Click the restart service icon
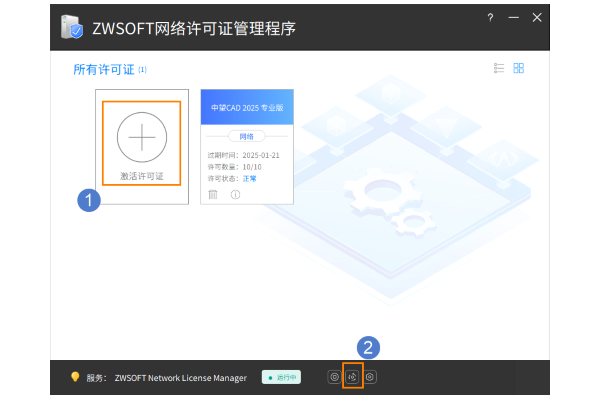Image resolution: width=600 pixels, height=400 pixels. coord(352,377)
